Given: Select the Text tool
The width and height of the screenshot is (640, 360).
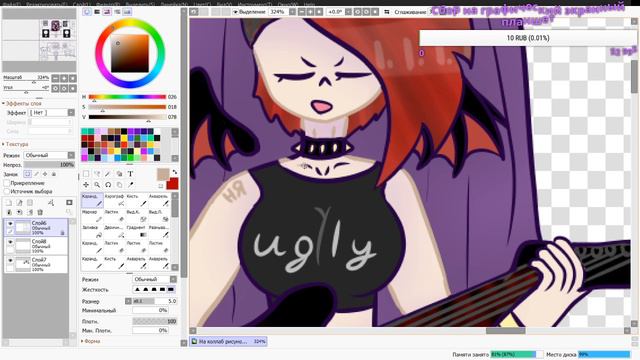Looking at the screenshot, I should click(130, 174).
